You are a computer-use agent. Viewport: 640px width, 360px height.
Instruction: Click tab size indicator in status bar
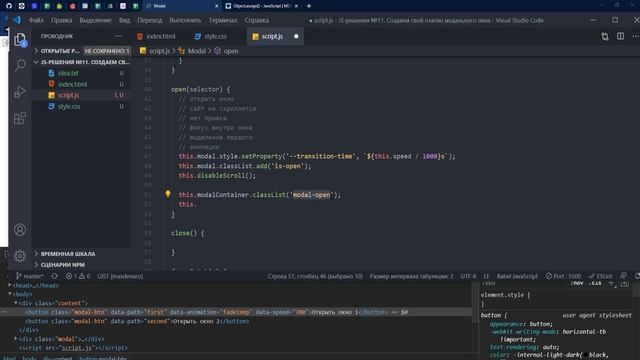tap(411, 276)
